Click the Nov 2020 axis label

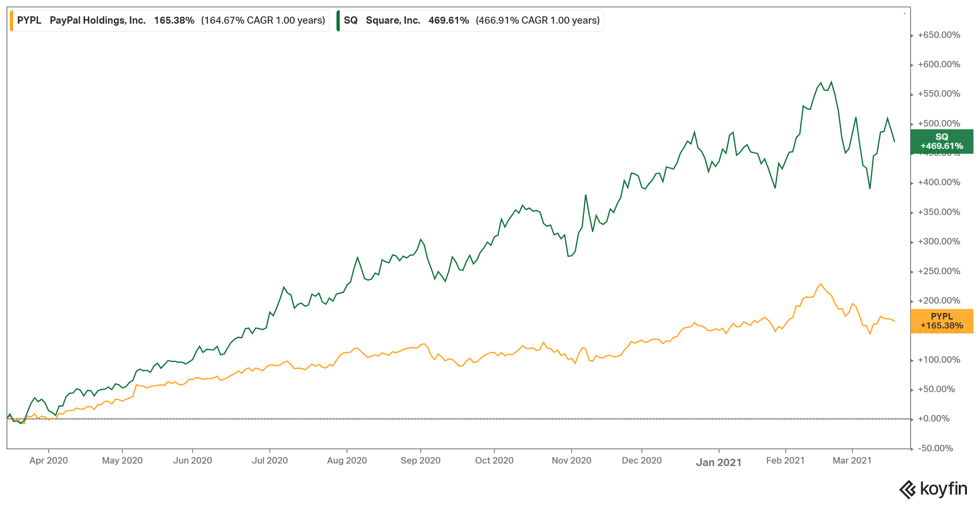pos(571,460)
